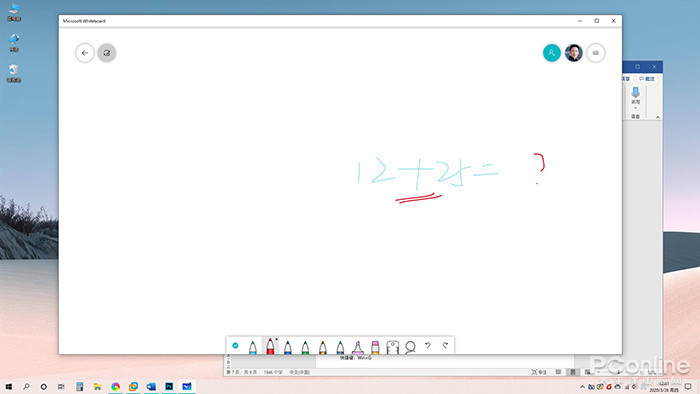Select the light blue pen
The height and width of the screenshot is (394, 700).
(253, 347)
